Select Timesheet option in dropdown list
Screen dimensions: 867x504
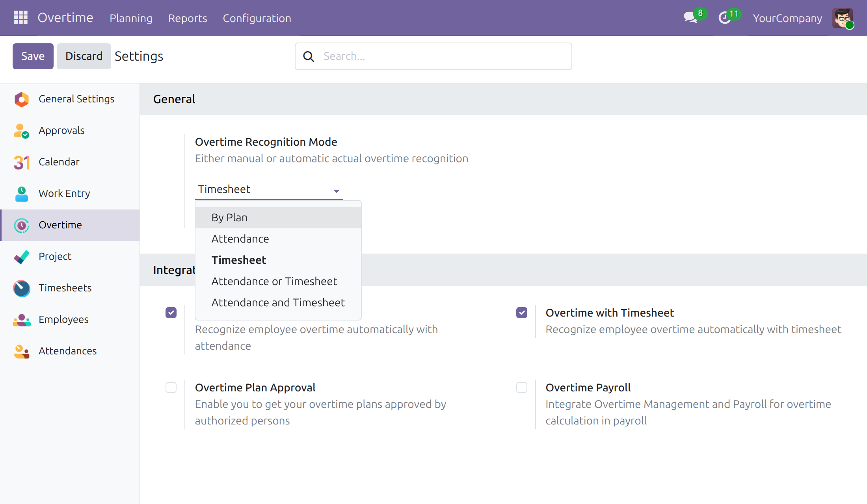[278, 260]
